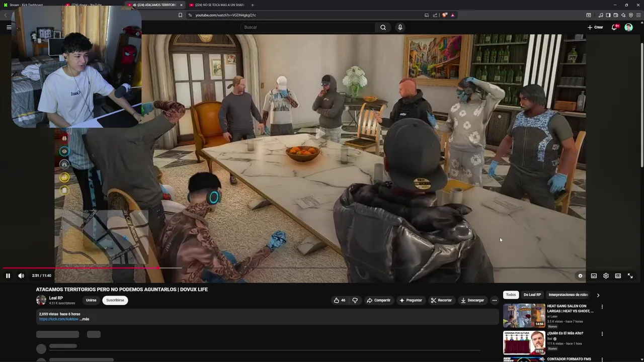Switch to theater mode in player

(618, 276)
